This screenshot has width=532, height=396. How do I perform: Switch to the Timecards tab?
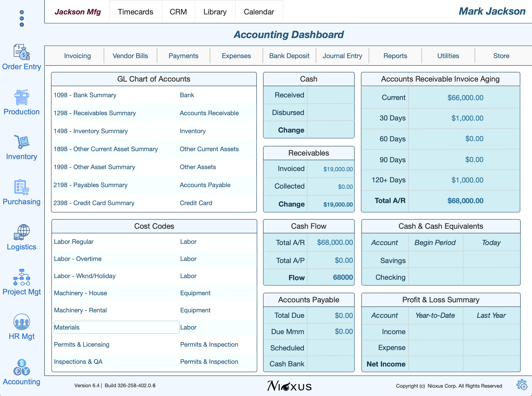coord(135,12)
